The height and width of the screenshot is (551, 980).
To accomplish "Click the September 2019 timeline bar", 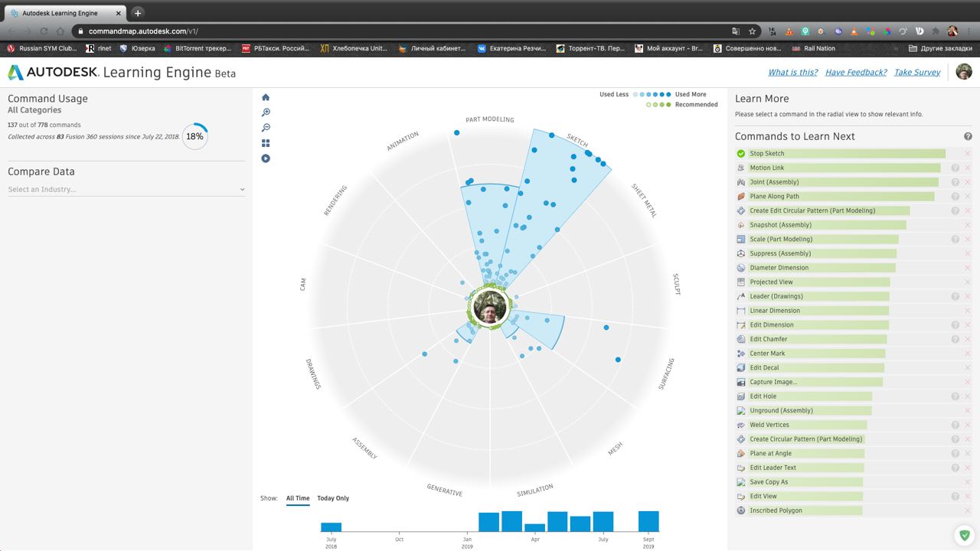I will click(x=648, y=521).
